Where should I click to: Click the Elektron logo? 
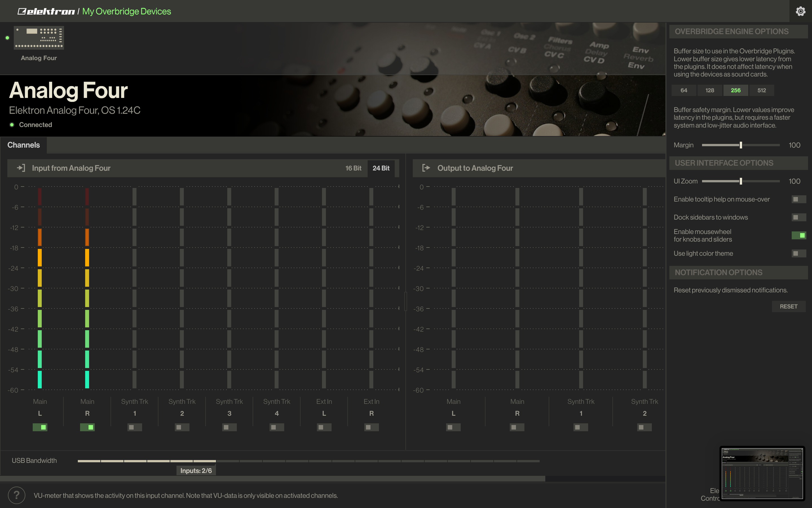coord(46,11)
